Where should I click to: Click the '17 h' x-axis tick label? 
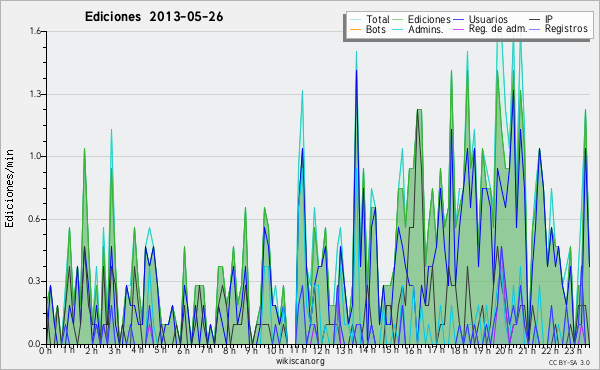coord(436,350)
